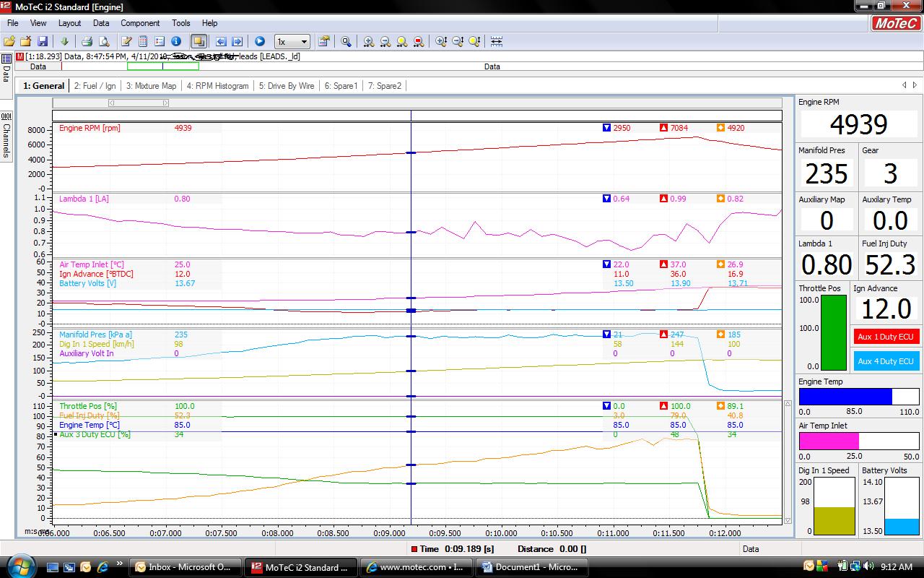Click the notepad edit icon
Screen dimensions: 924x578
pyautogui.click(x=126, y=42)
